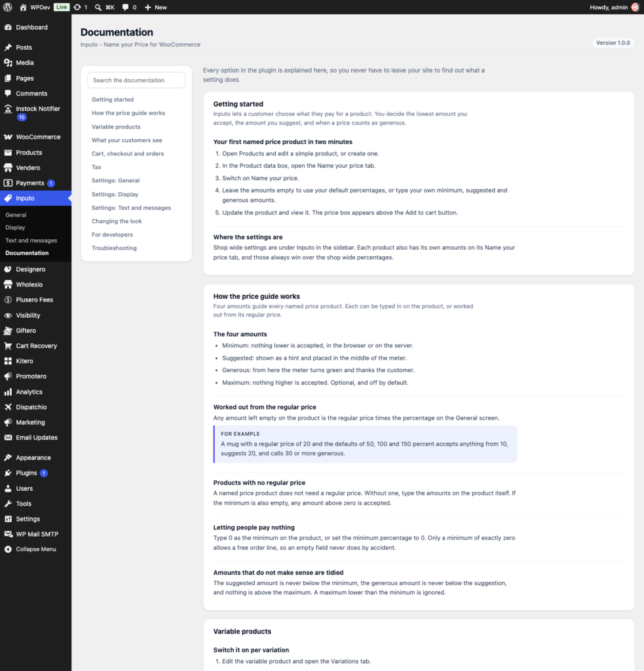Jump to Getting started section link
Screen dimensions: 644x671
[x=113, y=100]
